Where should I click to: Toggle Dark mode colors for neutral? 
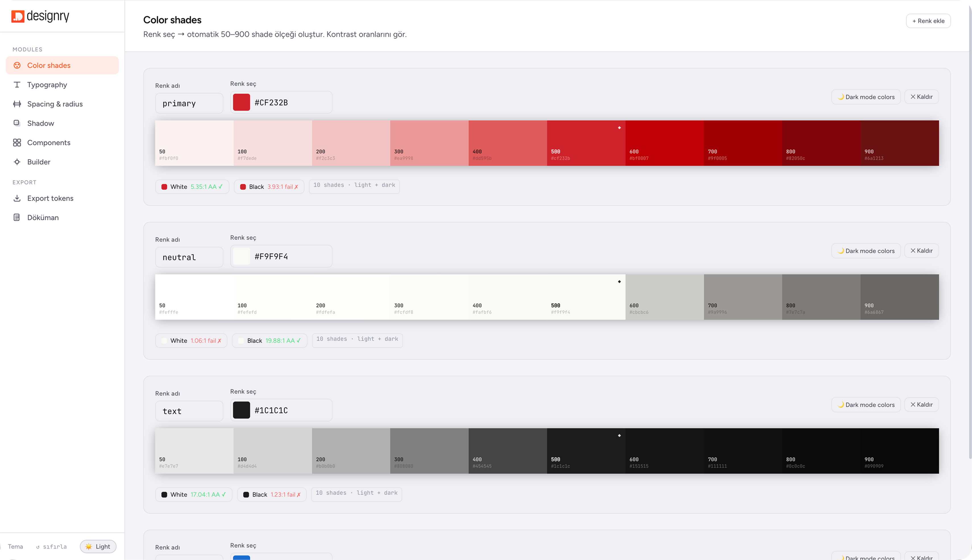pyautogui.click(x=866, y=251)
